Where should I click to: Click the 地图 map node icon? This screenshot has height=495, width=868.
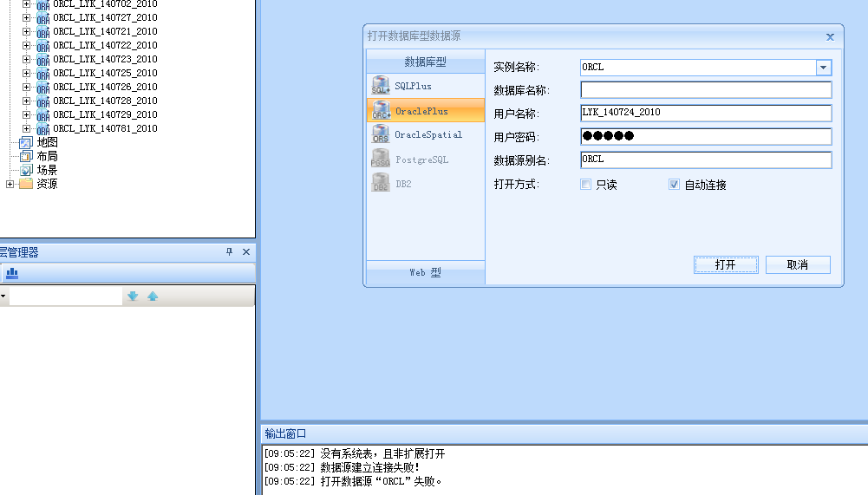pyautogui.click(x=25, y=143)
